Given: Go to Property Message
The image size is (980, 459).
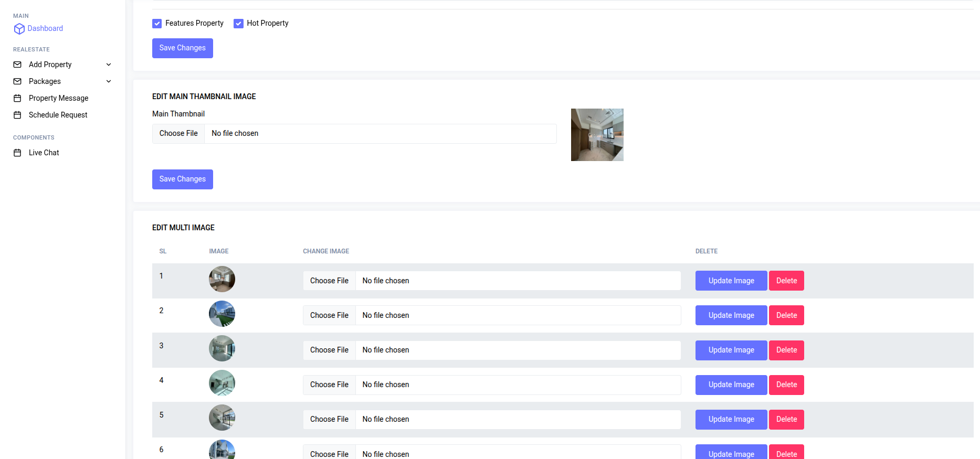Looking at the screenshot, I should pos(58,98).
